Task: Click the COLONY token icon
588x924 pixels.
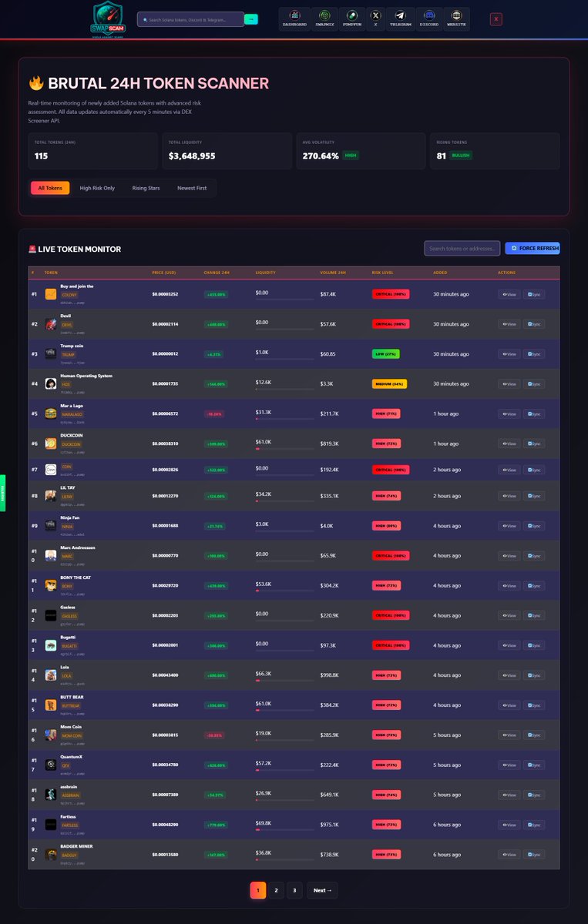Action: coord(51,294)
